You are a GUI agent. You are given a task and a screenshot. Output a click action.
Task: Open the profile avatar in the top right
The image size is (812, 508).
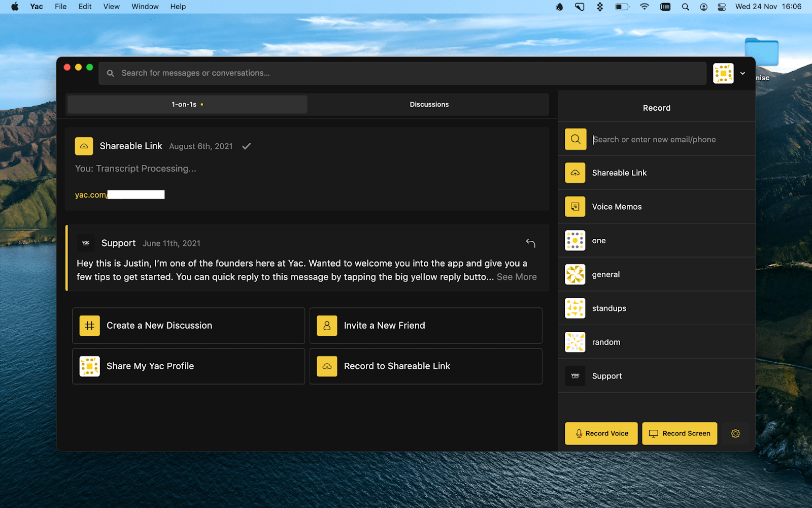coord(723,73)
